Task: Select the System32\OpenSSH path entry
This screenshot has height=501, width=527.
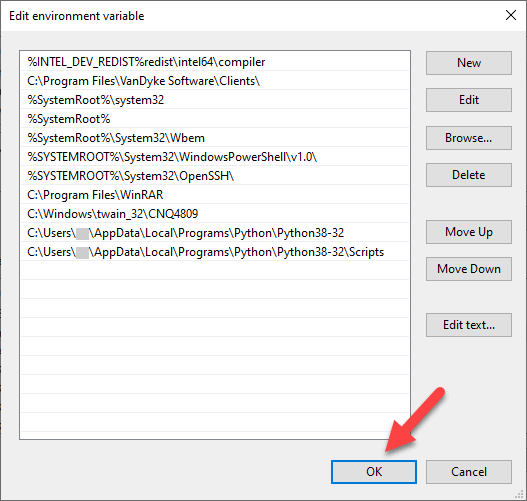Action: 215,176
